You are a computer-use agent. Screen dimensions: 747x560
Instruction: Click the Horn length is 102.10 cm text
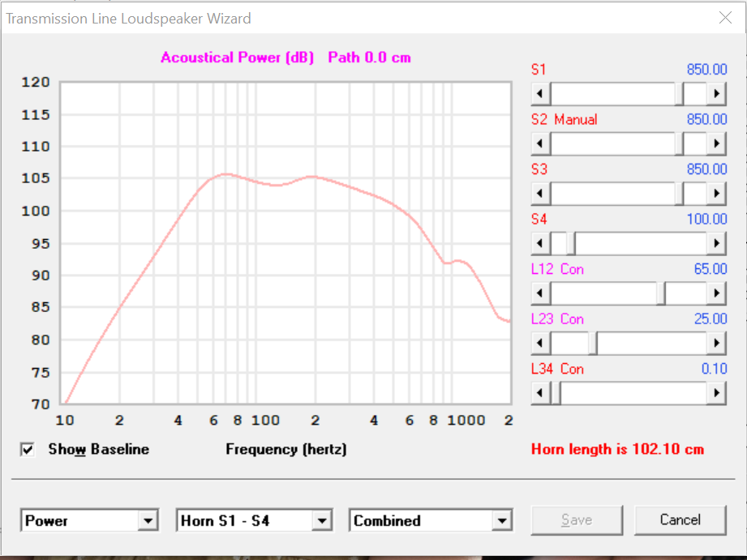[x=617, y=450]
